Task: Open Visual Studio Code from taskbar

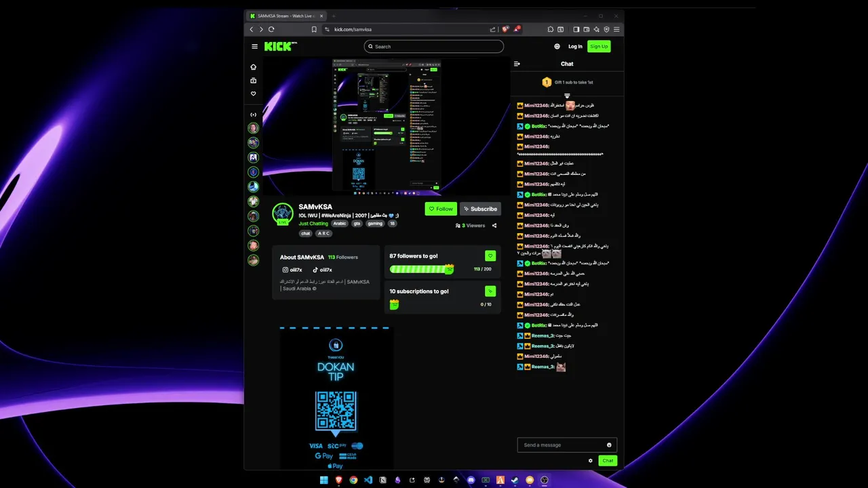Action: (368, 480)
